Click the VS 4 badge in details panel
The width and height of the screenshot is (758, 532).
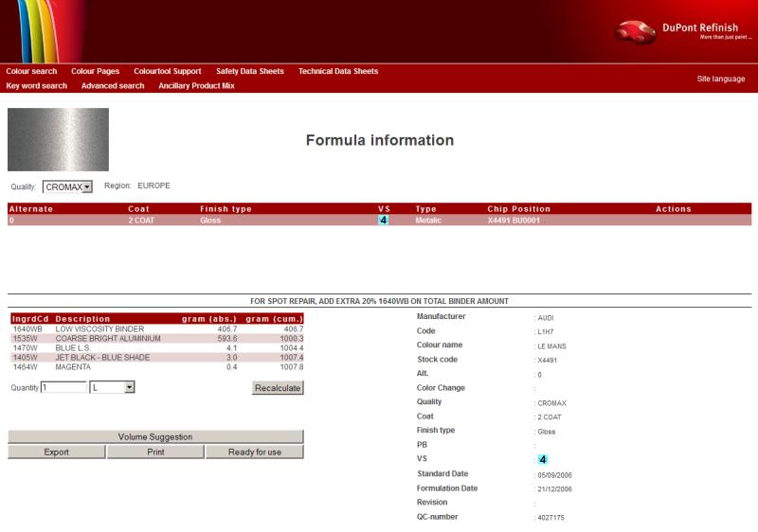click(543, 459)
